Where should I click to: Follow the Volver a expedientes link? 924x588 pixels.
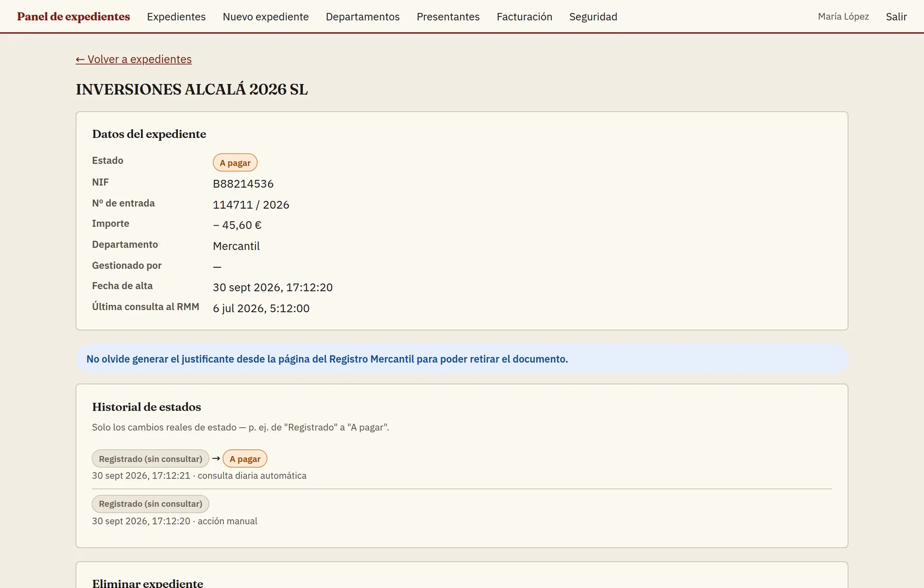[x=133, y=59]
